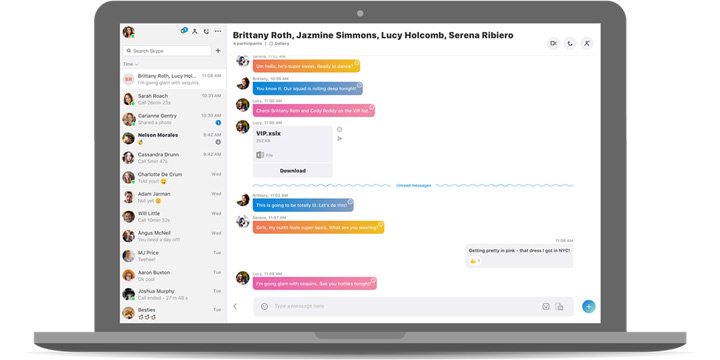
Task: Open the Sarah Roach conversation
Action: tap(173, 99)
